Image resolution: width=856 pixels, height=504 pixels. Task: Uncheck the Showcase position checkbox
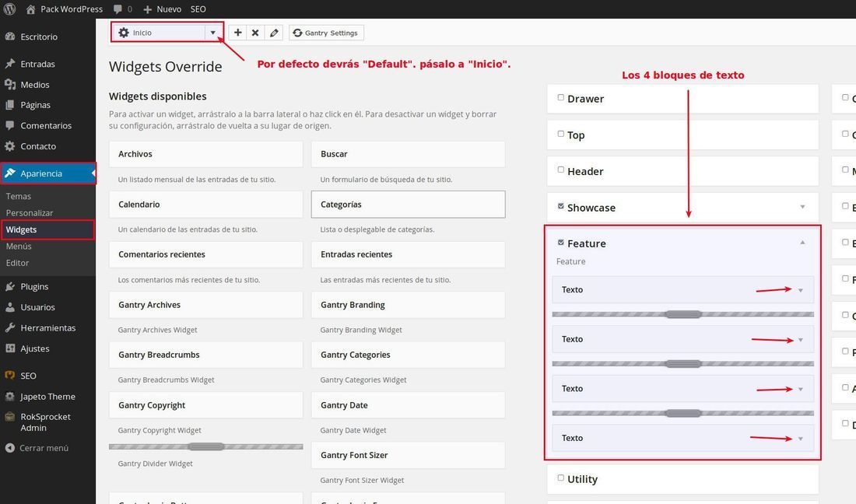(x=560, y=206)
